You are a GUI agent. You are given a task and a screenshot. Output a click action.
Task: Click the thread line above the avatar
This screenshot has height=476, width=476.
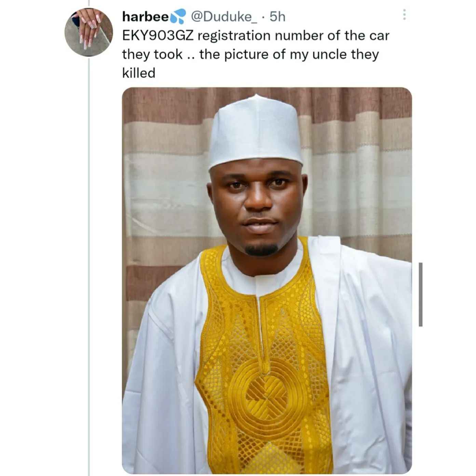click(x=89, y=3)
